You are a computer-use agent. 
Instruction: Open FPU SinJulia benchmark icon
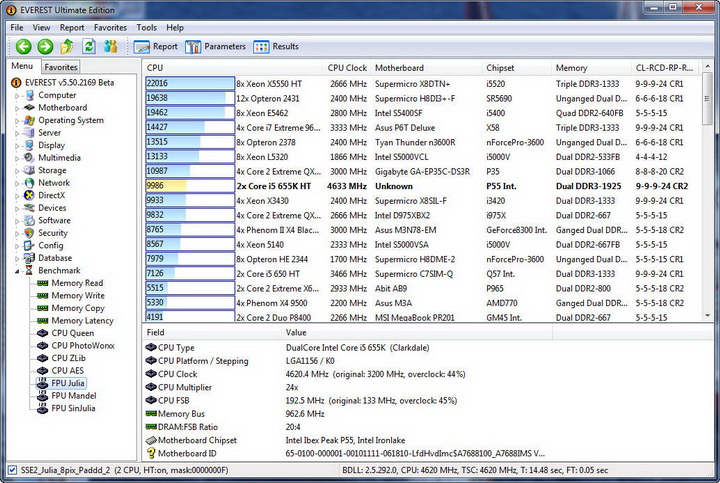click(43, 408)
